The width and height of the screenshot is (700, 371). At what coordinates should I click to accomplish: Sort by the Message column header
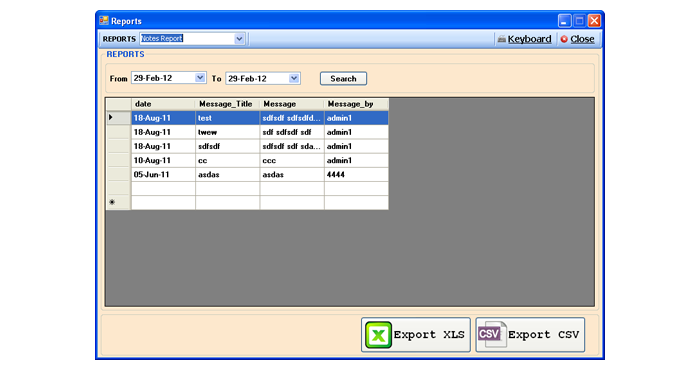click(x=292, y=104)
